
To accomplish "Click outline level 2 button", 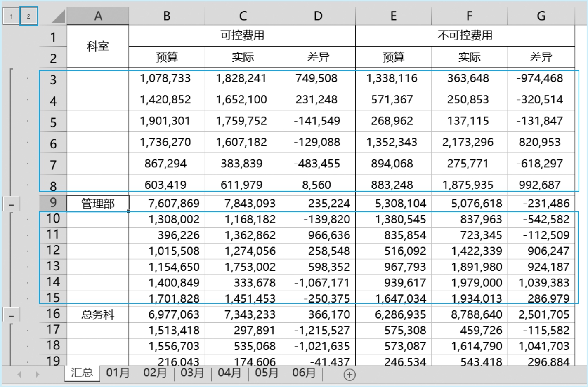I will tap(28, 16).
